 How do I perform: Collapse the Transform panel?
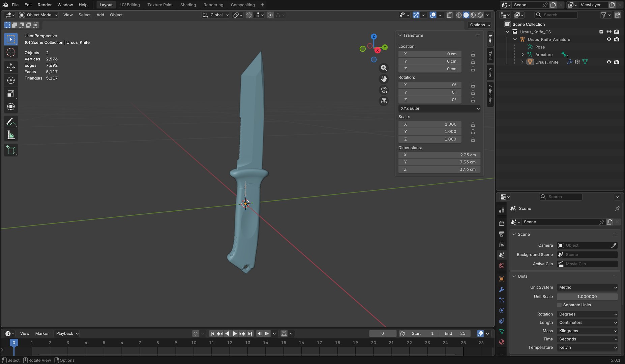coord(400,35)
